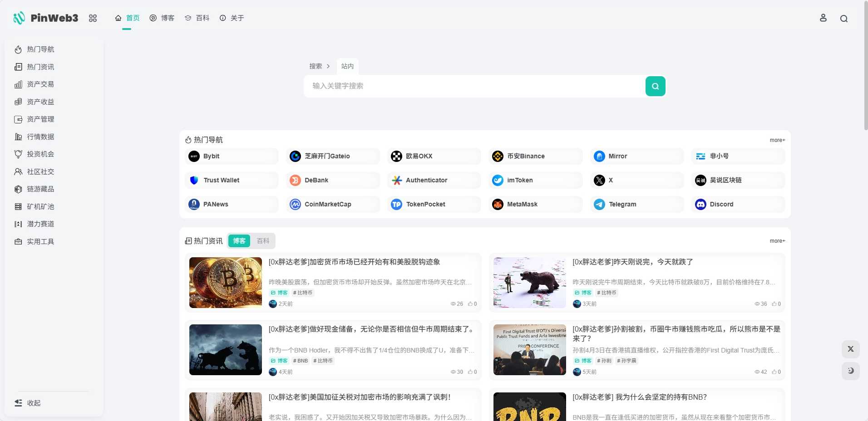Click the 投资机会 sidebar item

(40, 154)
